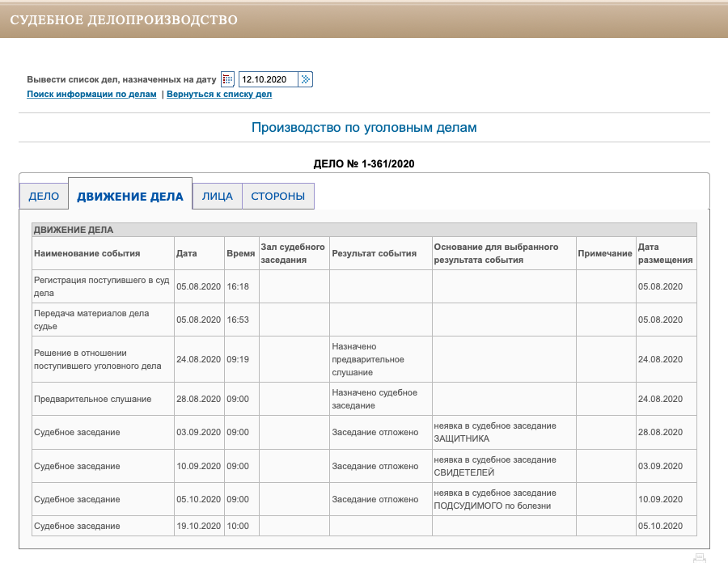Open the ЛИЦА tab
The width and height of the screenshot is (728, 563).
pos(217,196)
